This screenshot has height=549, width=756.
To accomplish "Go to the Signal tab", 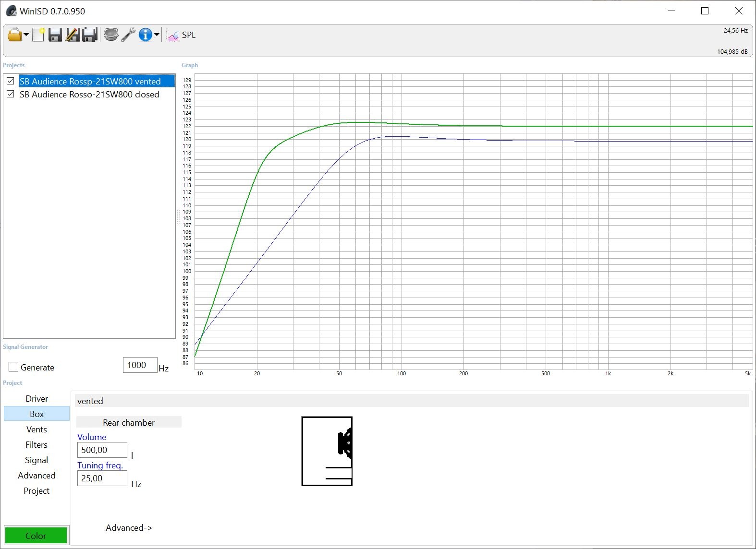I will [x=37, y=460].
